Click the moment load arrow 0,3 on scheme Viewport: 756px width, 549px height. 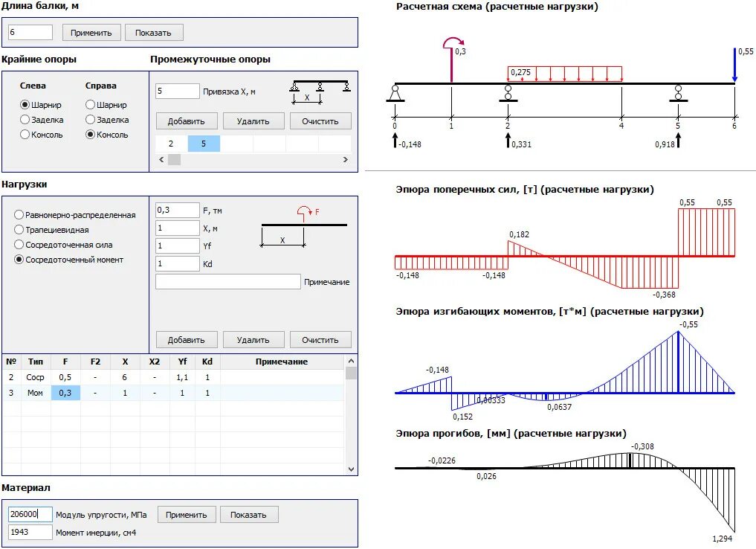[x=453, y=58]
